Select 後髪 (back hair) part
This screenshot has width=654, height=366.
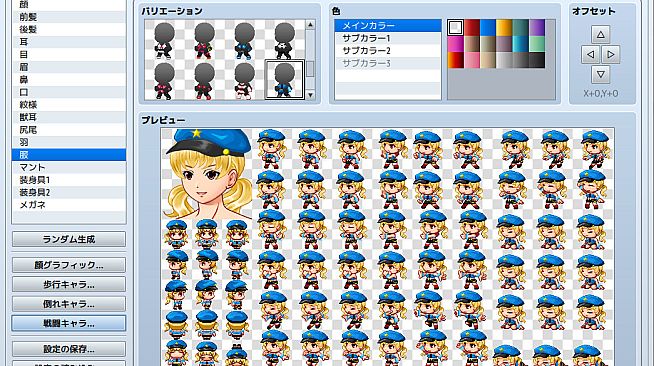[x=69, y=29]
